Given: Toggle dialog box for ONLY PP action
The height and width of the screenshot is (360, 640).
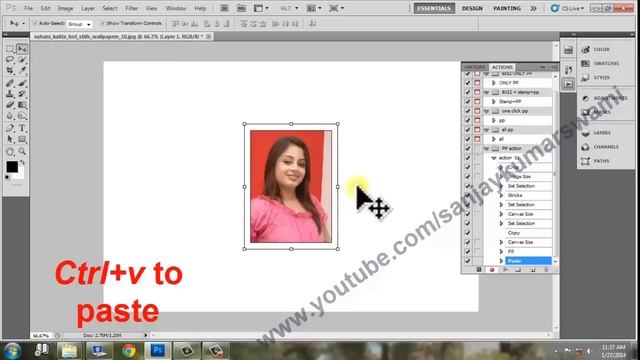Looking at the screenshot, I should (477, 83).
